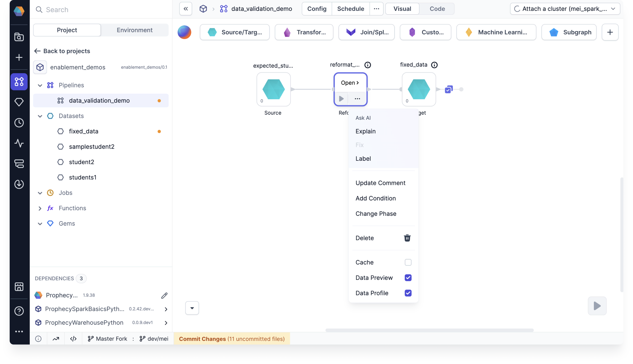The image size is (633, 364).
Task: Click Commit Changes button
Action: [x=232, y=339]
